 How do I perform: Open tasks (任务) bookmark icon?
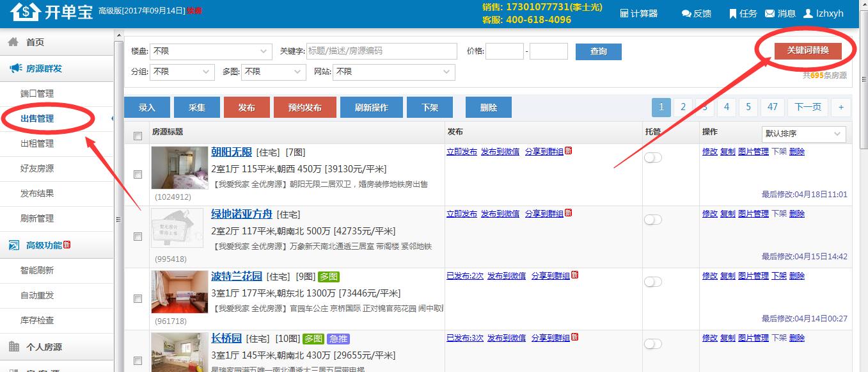733,13
